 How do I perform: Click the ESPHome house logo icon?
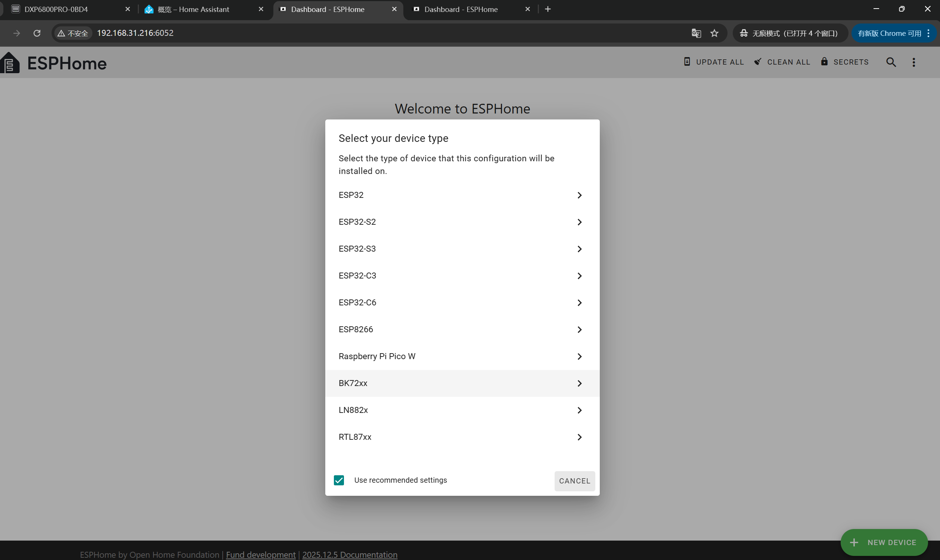(x=10, y=63)
